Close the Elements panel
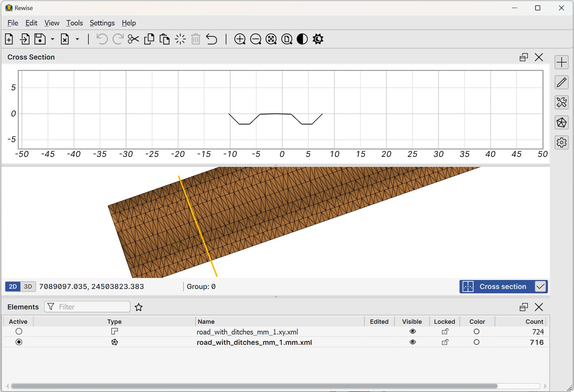574x392 pixels. click(x=539, y=307)
